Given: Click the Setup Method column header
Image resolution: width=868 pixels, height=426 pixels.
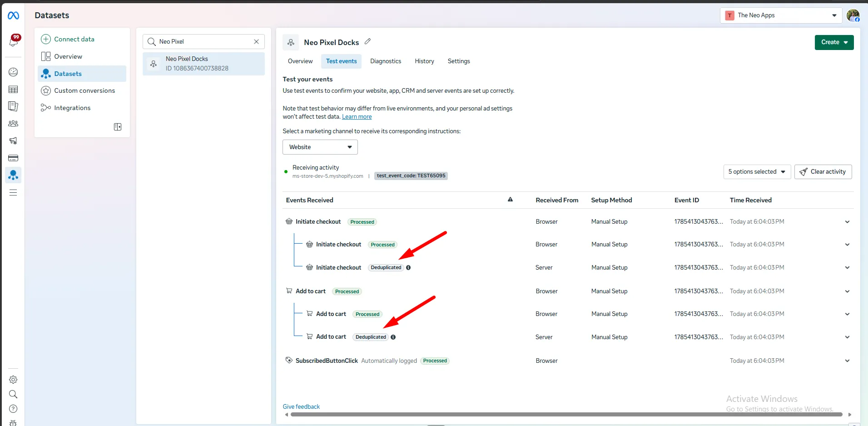Looking at the screenshot, I should click(611, 200).
